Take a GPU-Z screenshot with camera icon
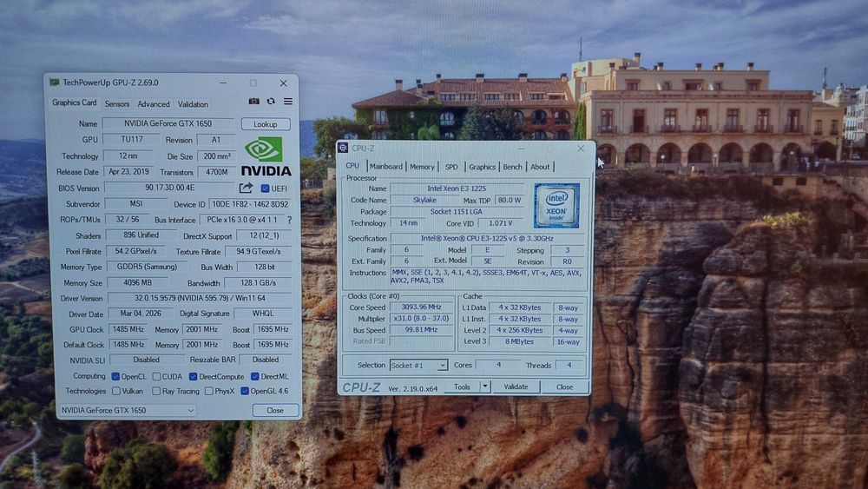 (253, 102)
